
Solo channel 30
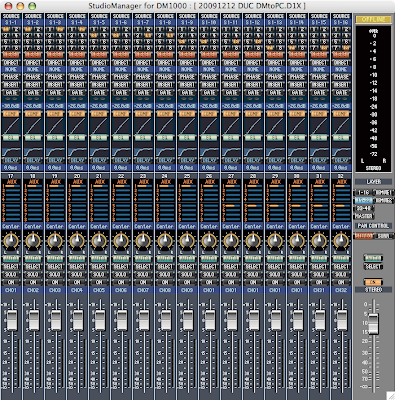[297, 274]
